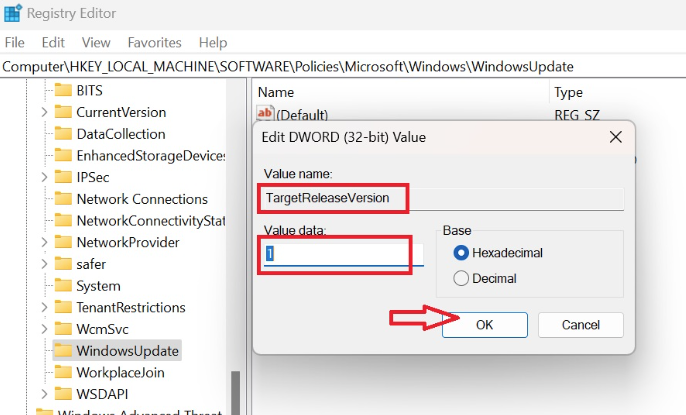Select the BITS folder icon
Viewport: 686px width, 415px height.
63,90
